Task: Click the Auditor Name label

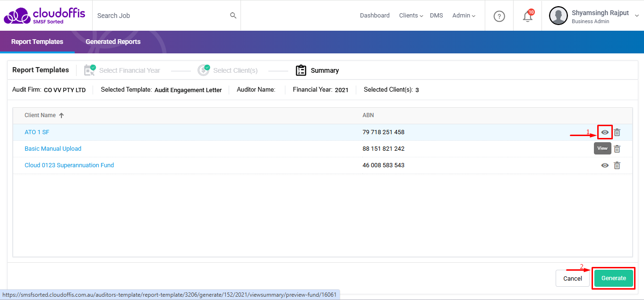Action: coord(256,89)
